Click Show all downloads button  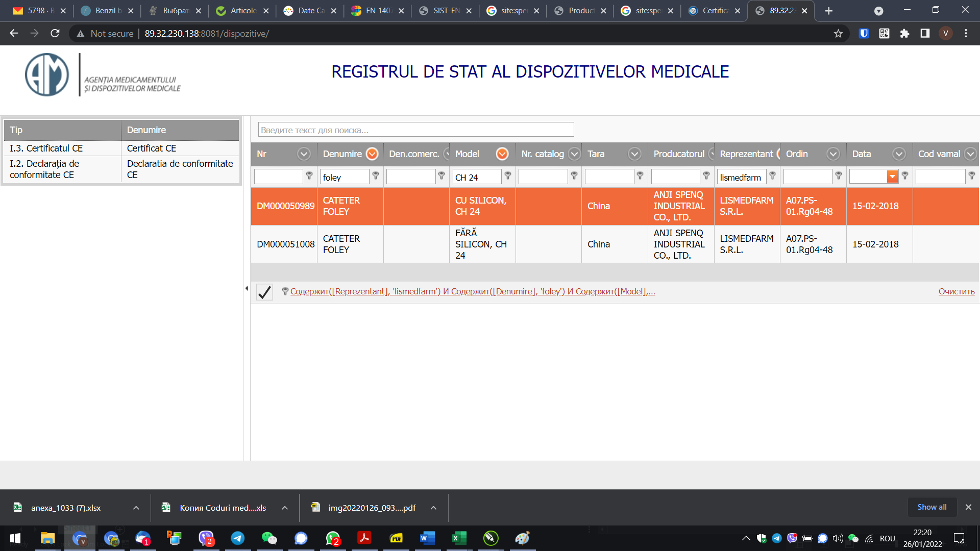point(932,507)
